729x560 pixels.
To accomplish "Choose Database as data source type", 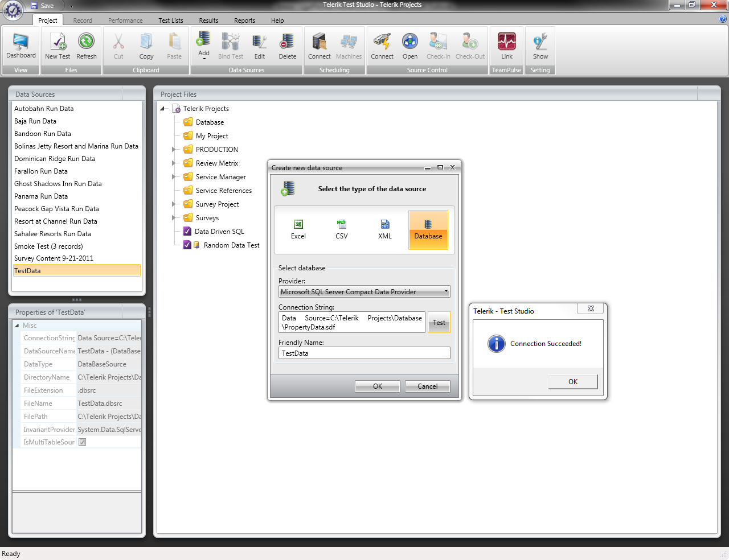I will tap(428, 230).
